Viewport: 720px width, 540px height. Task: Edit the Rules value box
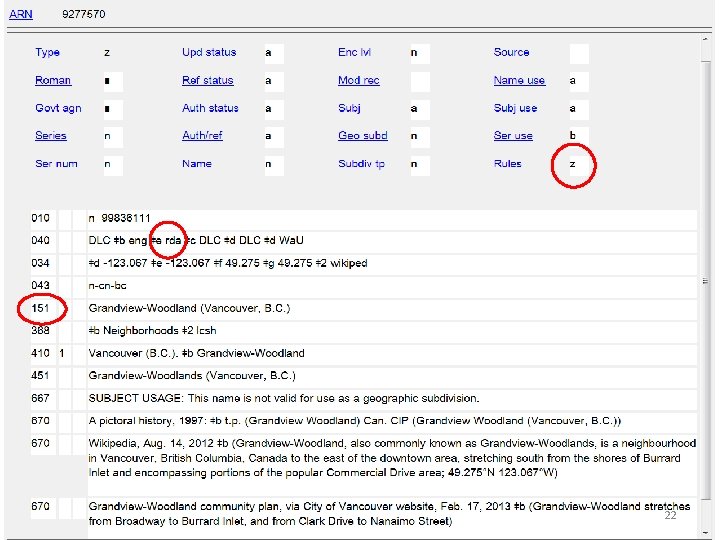pos(579,165)
